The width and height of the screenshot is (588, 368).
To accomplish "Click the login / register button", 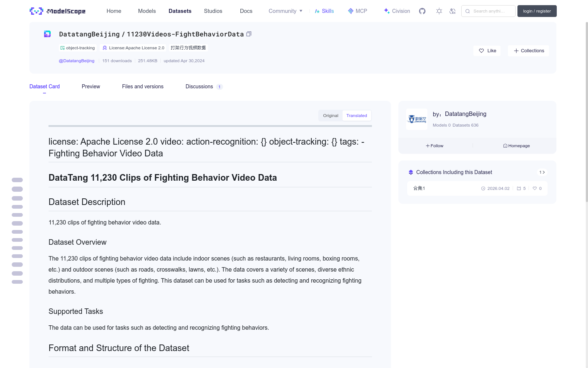I will (537, 11).
